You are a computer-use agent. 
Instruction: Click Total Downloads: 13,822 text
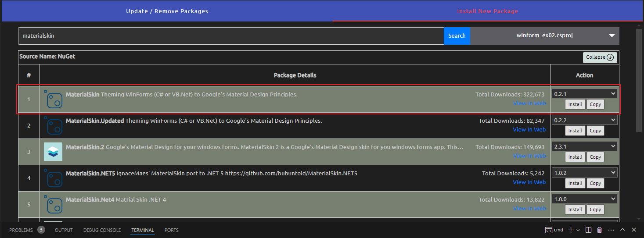512,200
